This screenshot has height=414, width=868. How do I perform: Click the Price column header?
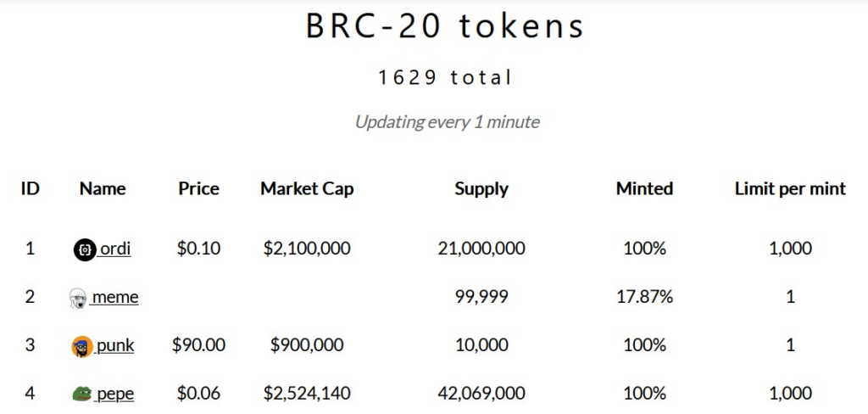199,188
